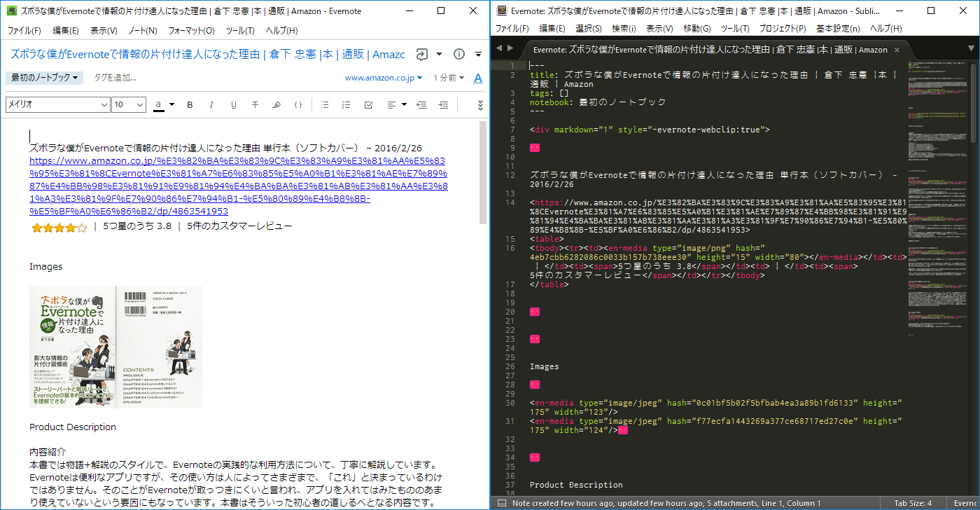Click the text alignment icon
Viewport: 980px width, 510px height.
(x=391, y=105)
